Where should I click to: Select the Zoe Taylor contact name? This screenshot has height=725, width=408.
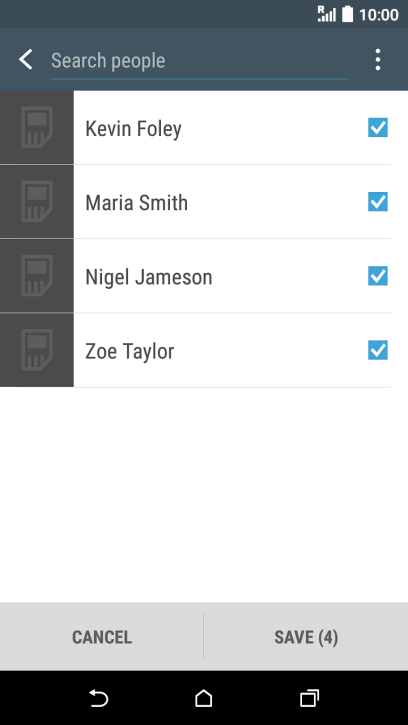pyautogui.click(x=130, y=351)
